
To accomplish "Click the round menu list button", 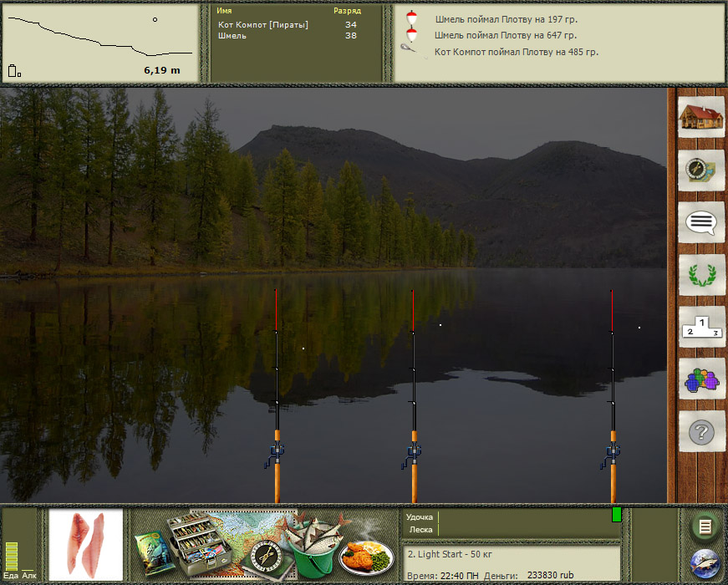I will (705, 526).
